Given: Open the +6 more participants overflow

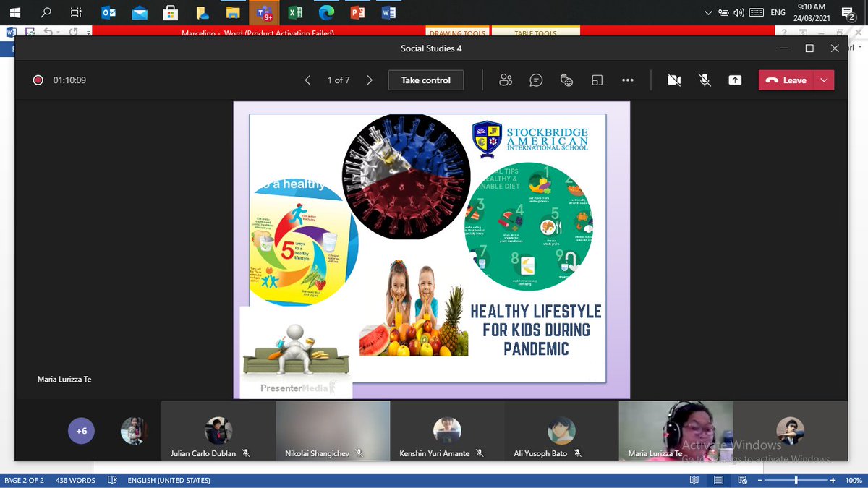Looking at the screenshot, I should click(x=82, y=431).
